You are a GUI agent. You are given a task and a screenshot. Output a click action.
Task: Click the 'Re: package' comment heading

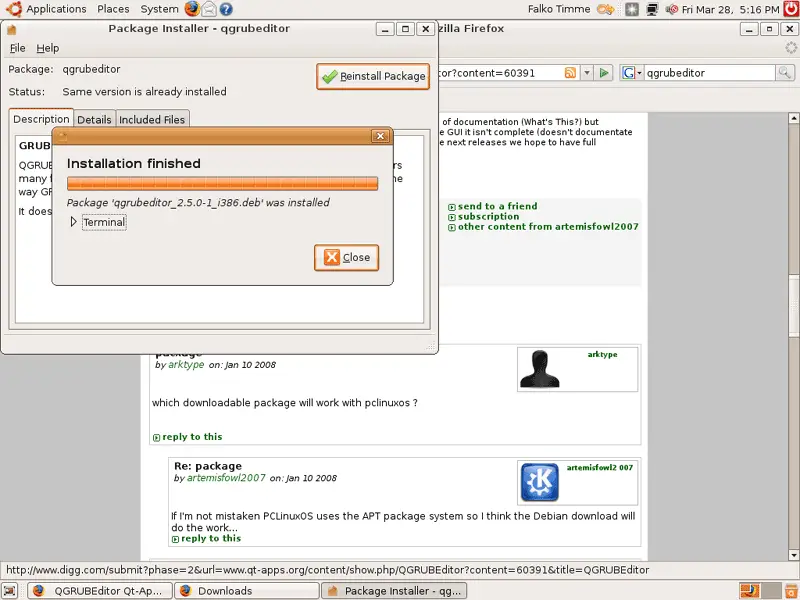coord(208,466)
